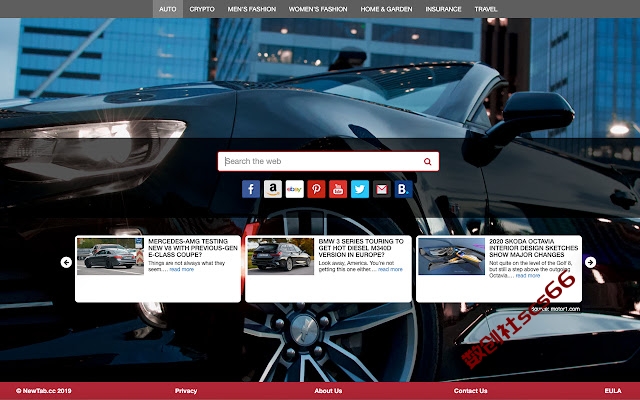The width and height of the screenshot is (640, 400).
Task: Open the About Us footer link
Action: pos(328,391)
